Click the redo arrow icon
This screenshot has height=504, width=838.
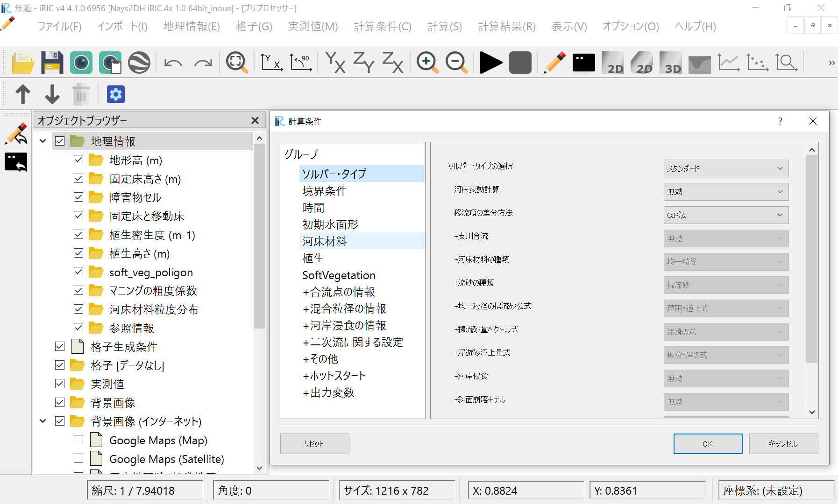coord(203,63)
